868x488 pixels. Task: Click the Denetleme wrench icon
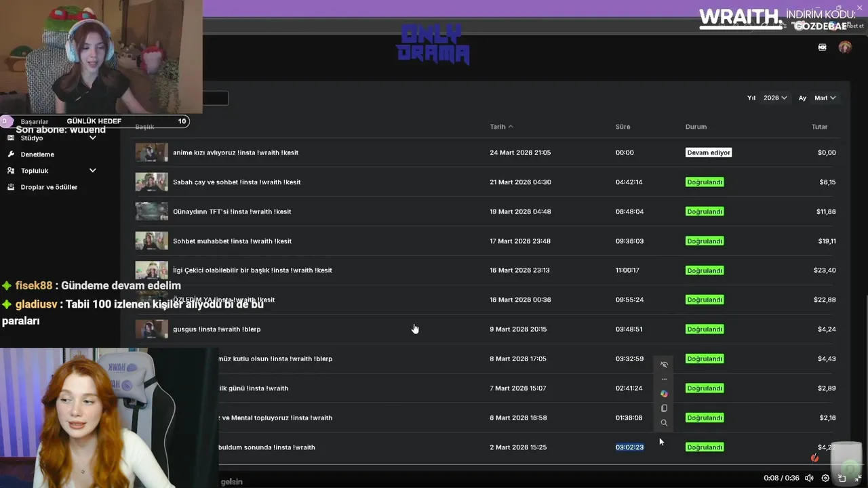[11, 154]
